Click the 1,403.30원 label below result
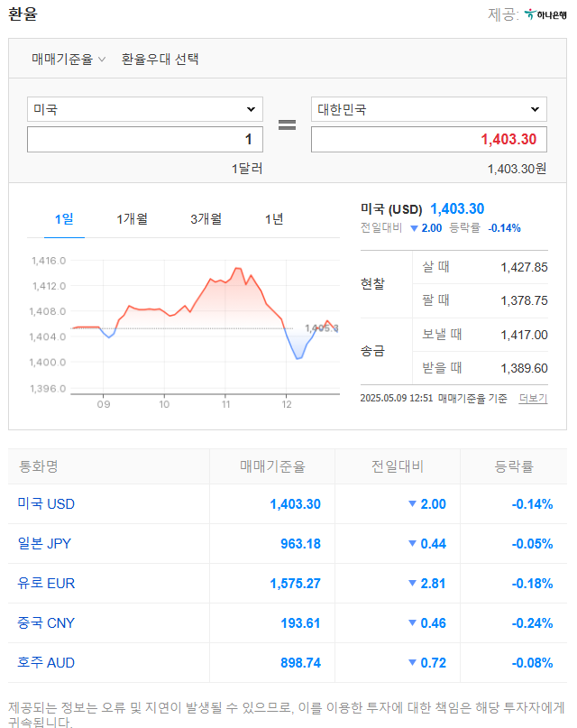Viewport: 577px width, 728px height. pos(517,169)
